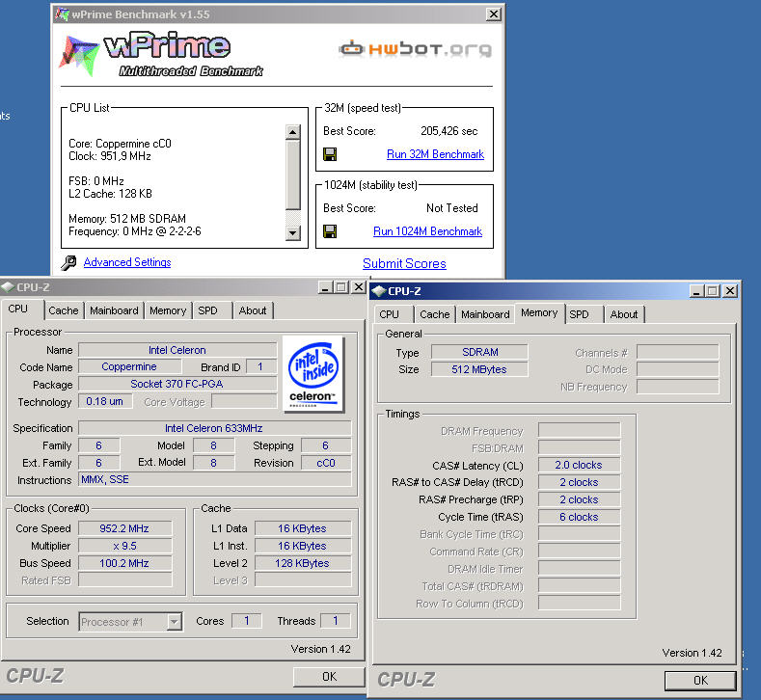Click CAS# Latency value 2.0 clocks
This screenshot has height=700, width=761.
pyautogui.click(x=579, y=465)
